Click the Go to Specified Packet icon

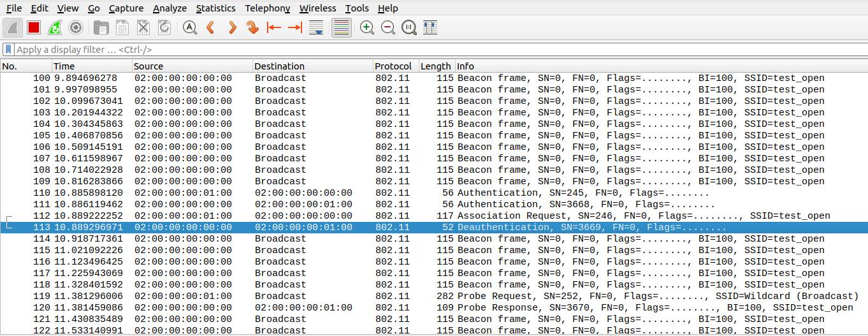click(252, 27)
